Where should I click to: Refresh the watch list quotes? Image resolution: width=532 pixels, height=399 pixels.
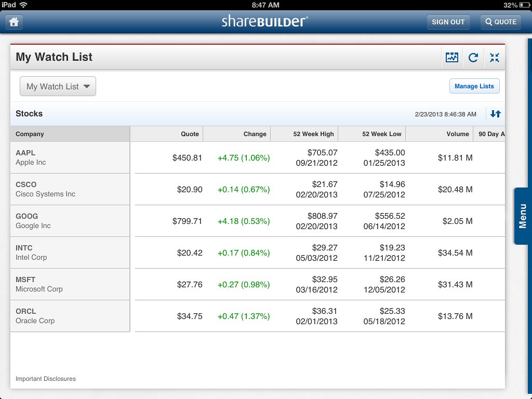pos(473,58)
